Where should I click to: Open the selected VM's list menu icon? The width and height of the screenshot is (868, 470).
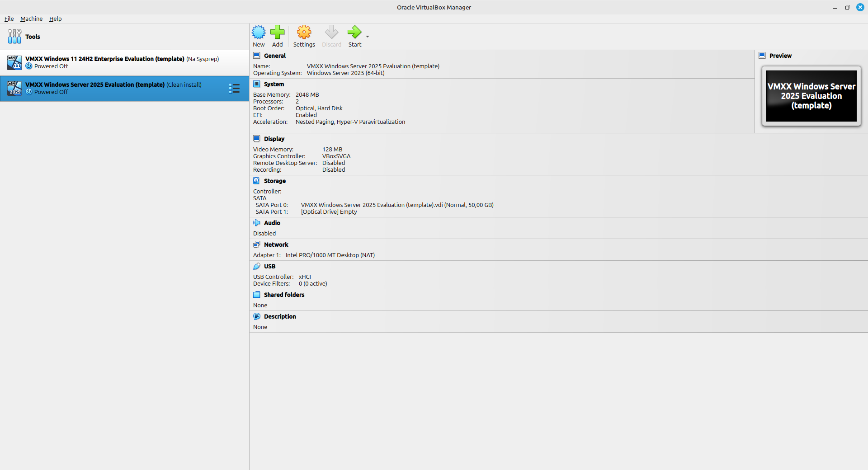coord(234,89)
